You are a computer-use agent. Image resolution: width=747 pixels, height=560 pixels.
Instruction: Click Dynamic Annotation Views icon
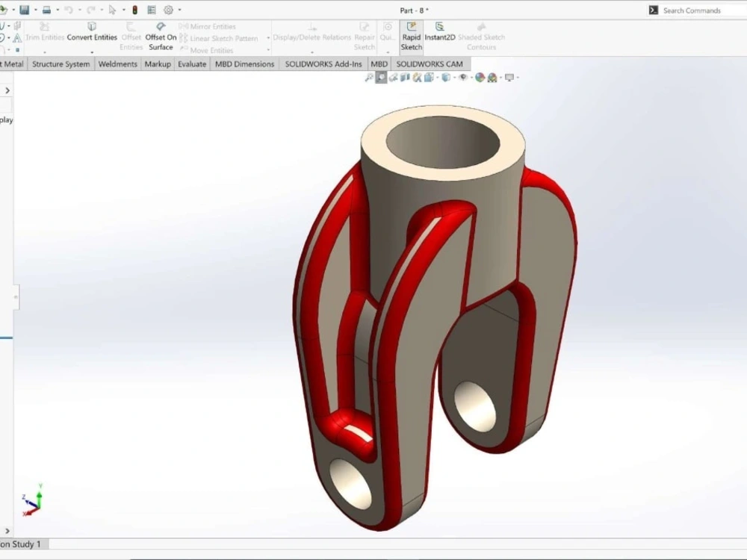coord(417,77)
